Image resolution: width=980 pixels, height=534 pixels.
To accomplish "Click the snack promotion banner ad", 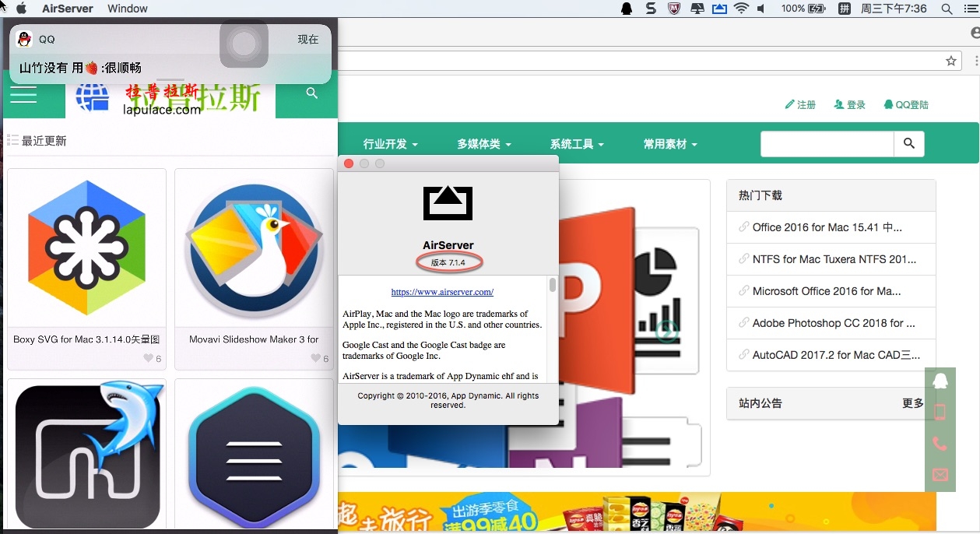I will coord(637,512).
